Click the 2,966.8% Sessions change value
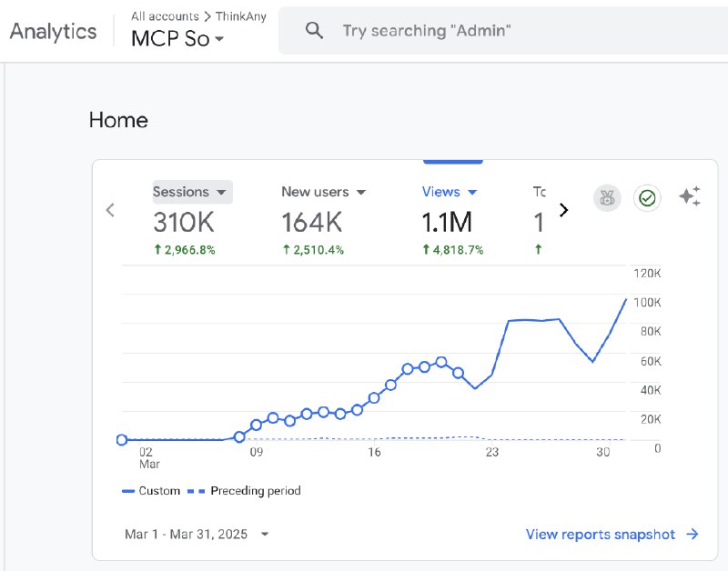Viewport: 728px width, 571px height. (x=185, y=250)
